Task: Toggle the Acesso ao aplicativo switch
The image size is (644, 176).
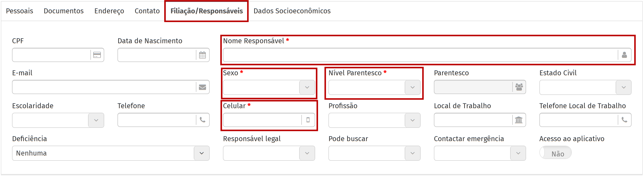Action: point(555,153)
